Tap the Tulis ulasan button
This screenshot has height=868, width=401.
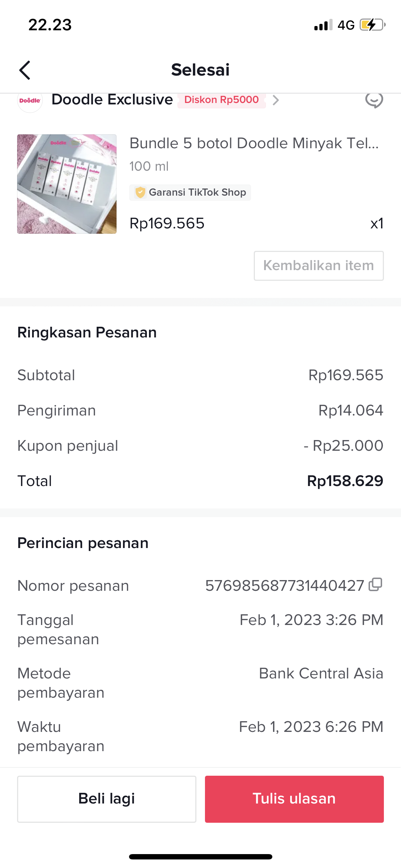click(294, 799)
